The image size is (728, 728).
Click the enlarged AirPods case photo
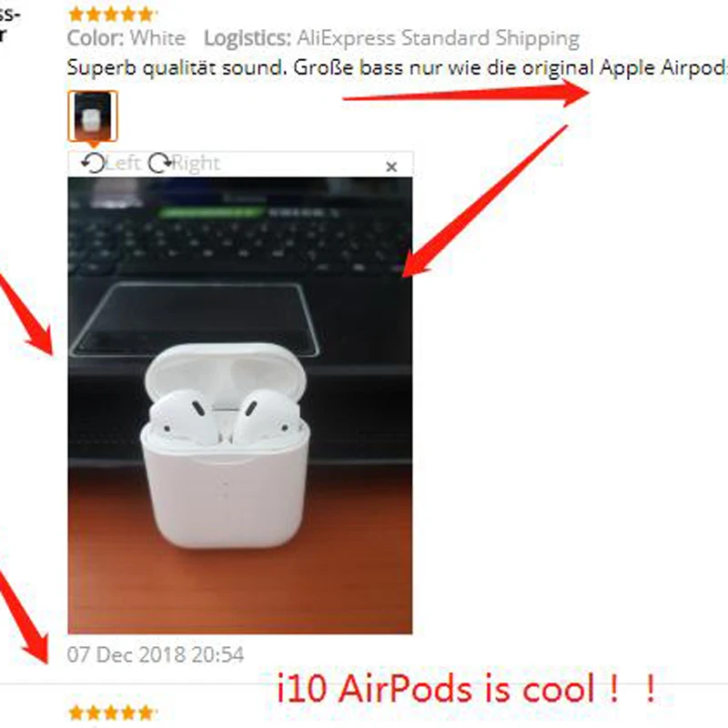coord(240,405)
